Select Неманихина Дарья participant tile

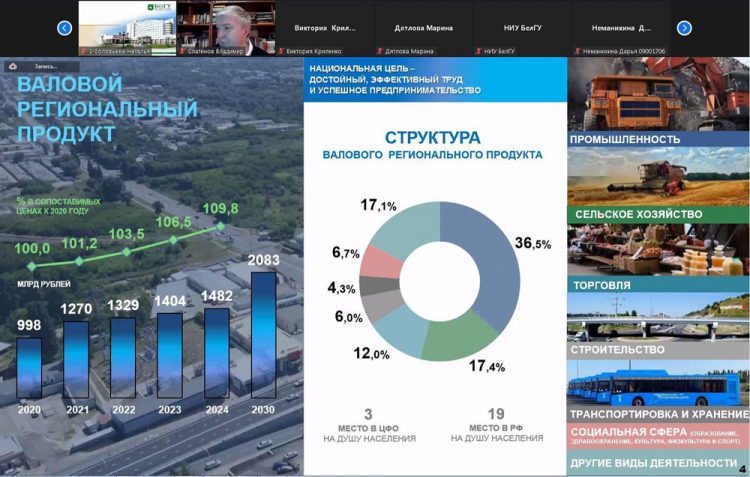tap(622, 27)
